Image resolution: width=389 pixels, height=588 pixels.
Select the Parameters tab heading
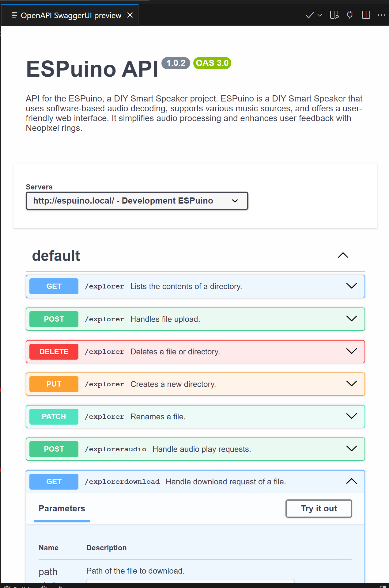(x=62, y=509)
